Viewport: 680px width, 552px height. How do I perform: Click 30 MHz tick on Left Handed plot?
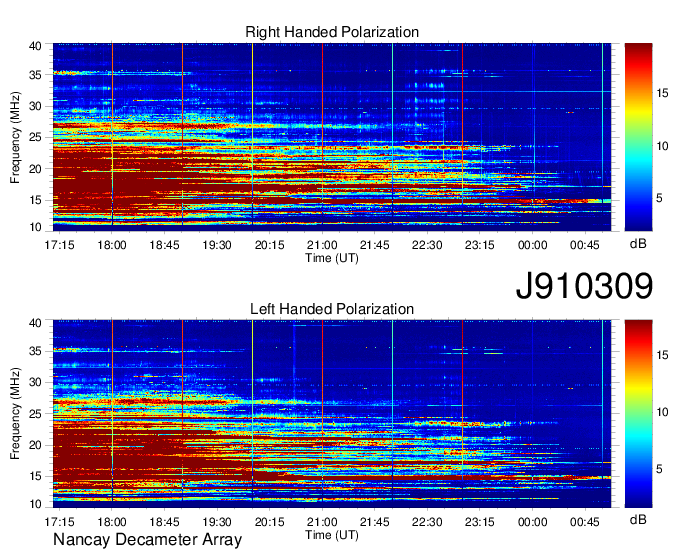35,382
